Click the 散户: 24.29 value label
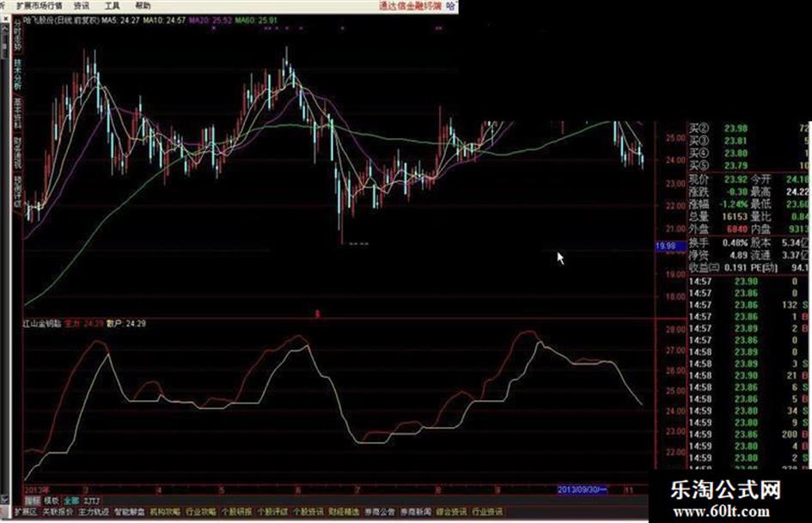This screenshot has width=812, height=523. tap(125, 324)
